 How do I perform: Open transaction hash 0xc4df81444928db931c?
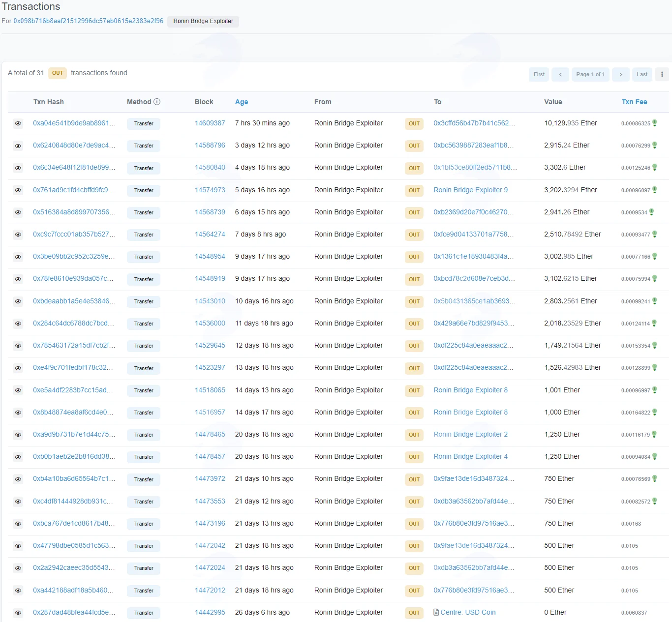coord(73,501)
